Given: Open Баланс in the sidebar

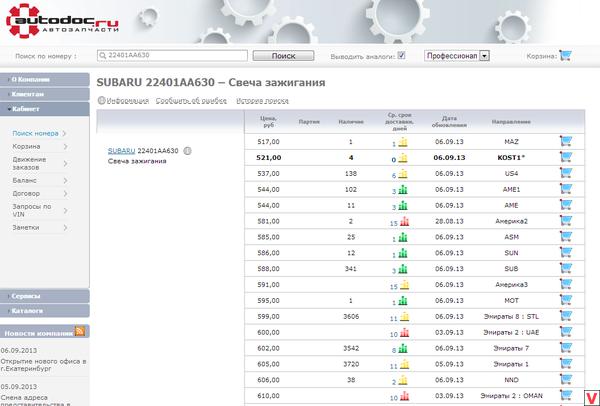Looking at the screenshot, I should (x=24, y=180).
